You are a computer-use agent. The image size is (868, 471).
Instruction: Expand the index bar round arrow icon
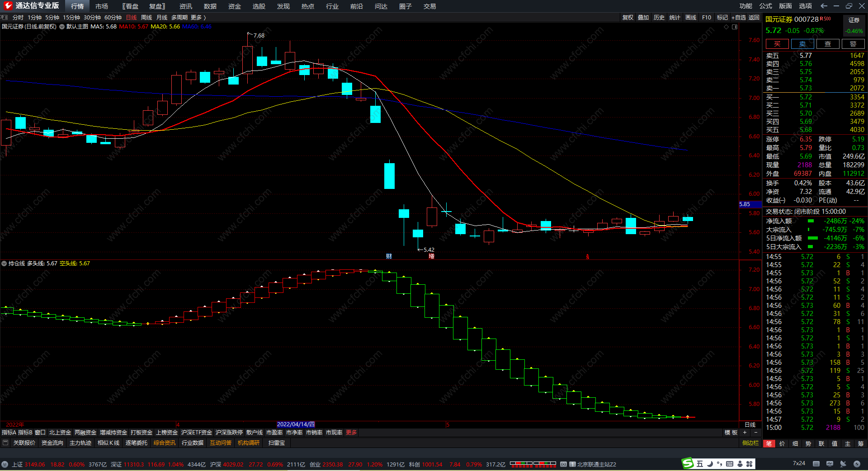pyautogui.click(x=5, y=464)
